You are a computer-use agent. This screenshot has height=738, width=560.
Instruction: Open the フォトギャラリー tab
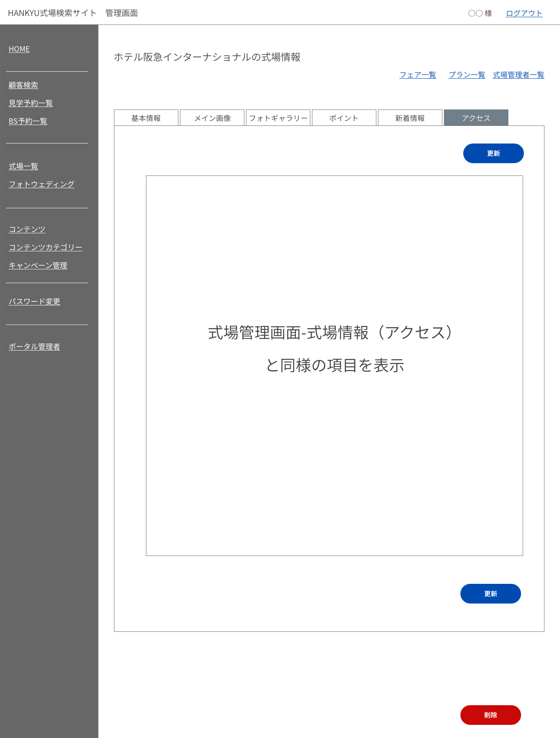click(x=278, y=118)
